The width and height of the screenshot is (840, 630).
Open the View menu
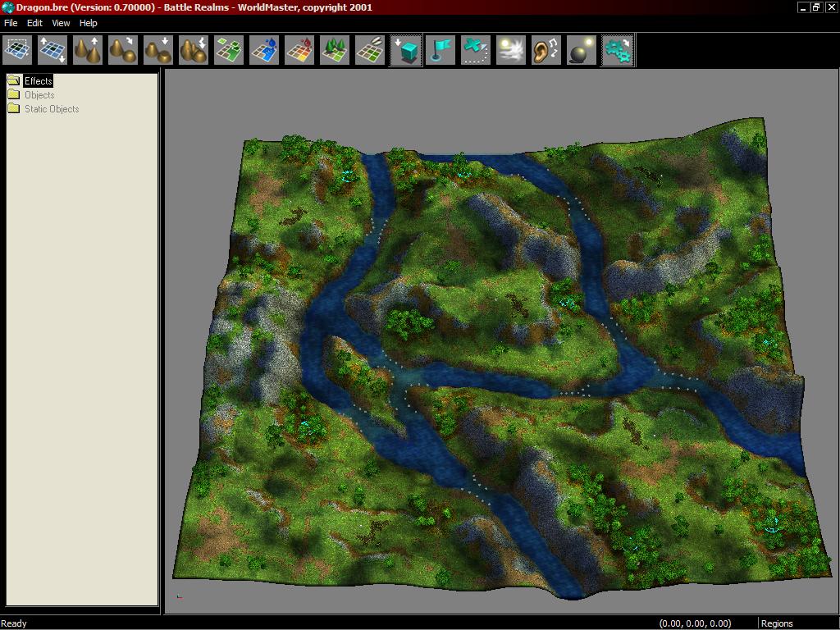pyautogui.click(x=61, y=23)
